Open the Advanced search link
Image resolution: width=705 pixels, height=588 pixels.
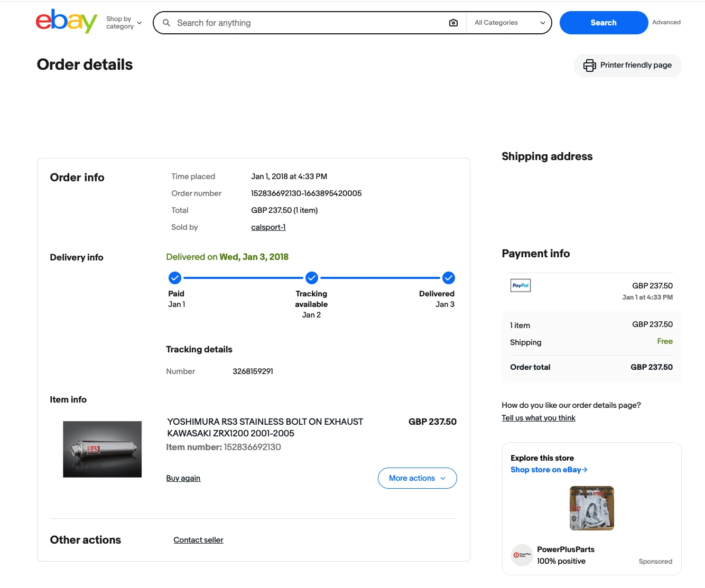[666, 22]
